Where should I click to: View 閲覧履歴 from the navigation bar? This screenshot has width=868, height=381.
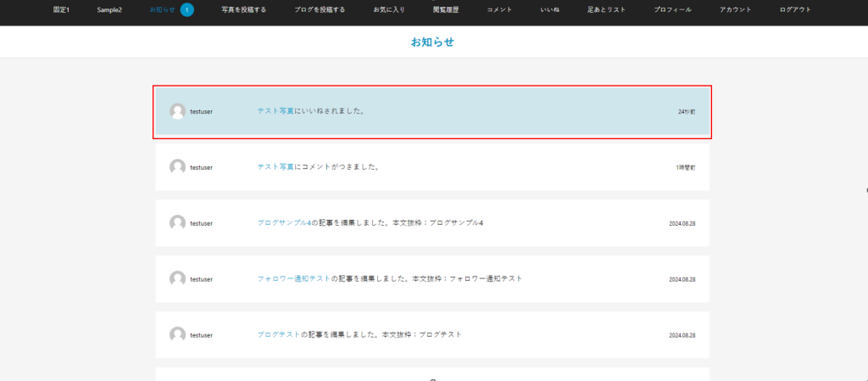[x=446, y=10]
